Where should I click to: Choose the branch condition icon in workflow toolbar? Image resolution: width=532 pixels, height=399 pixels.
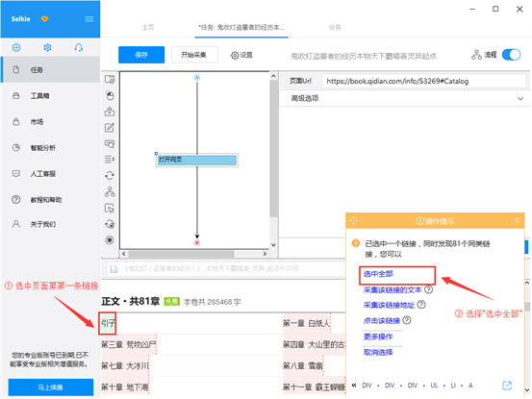[110, 192]
